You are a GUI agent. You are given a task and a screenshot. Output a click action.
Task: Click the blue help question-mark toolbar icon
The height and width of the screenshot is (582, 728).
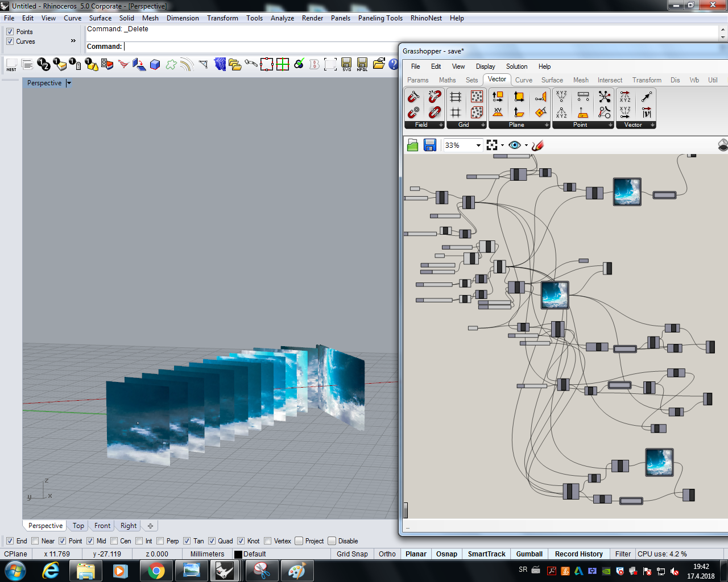coord(394,64)
